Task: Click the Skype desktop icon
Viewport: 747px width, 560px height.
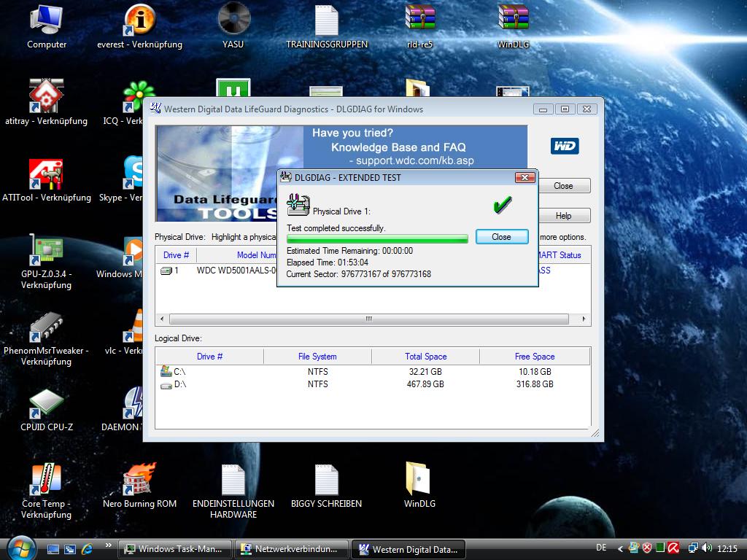Action: pyautogui.click(x=133, y=172)
